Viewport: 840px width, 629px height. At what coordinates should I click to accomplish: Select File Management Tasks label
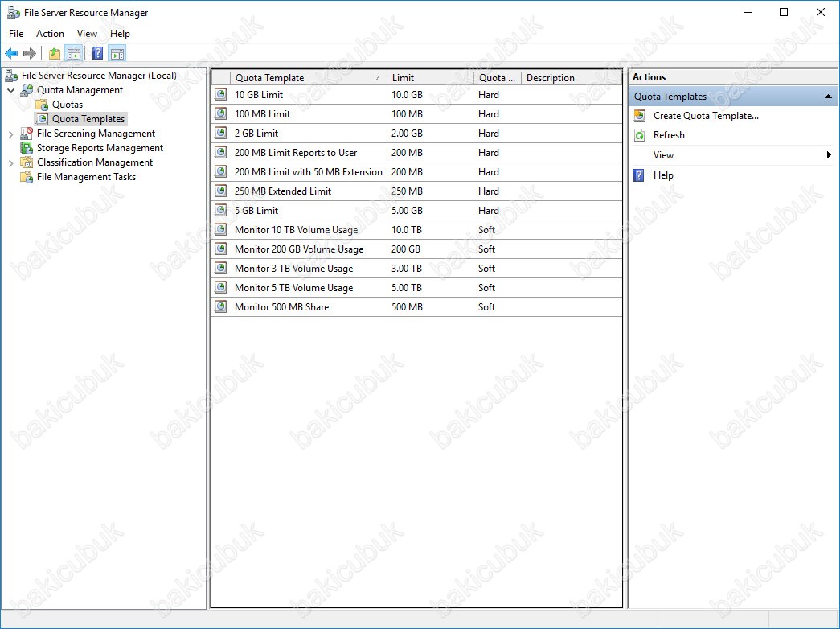[x=86, y=177]
